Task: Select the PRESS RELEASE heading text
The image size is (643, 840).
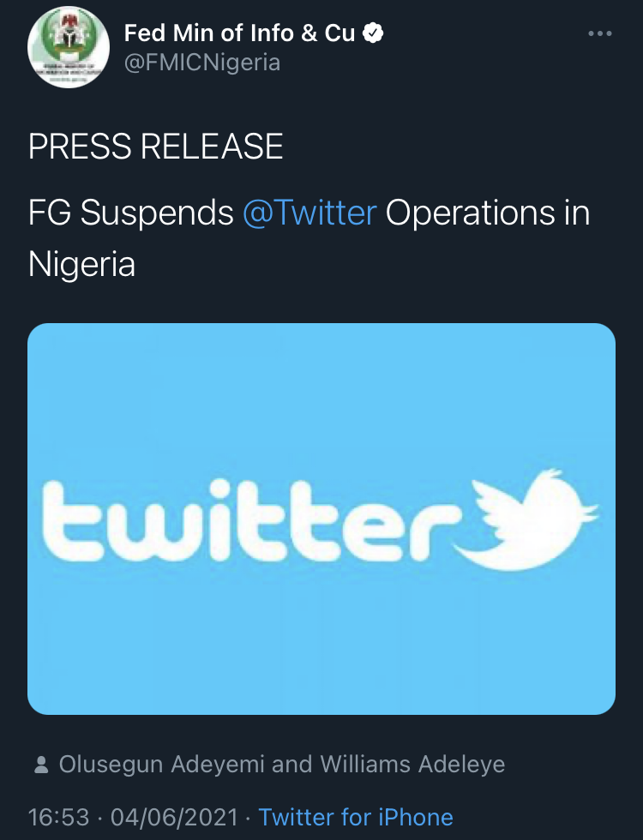Action: [155, 147]
